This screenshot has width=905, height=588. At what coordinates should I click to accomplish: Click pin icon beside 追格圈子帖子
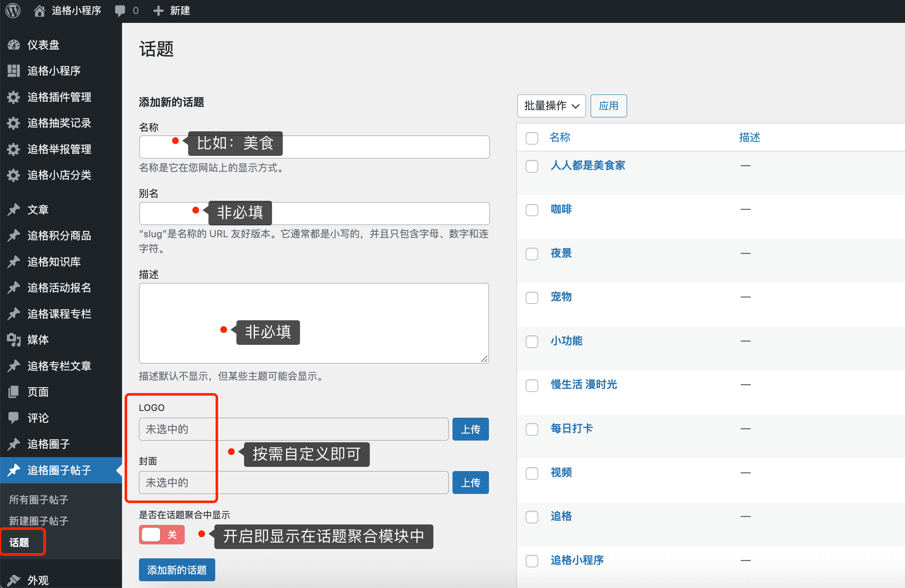[14, 470]
